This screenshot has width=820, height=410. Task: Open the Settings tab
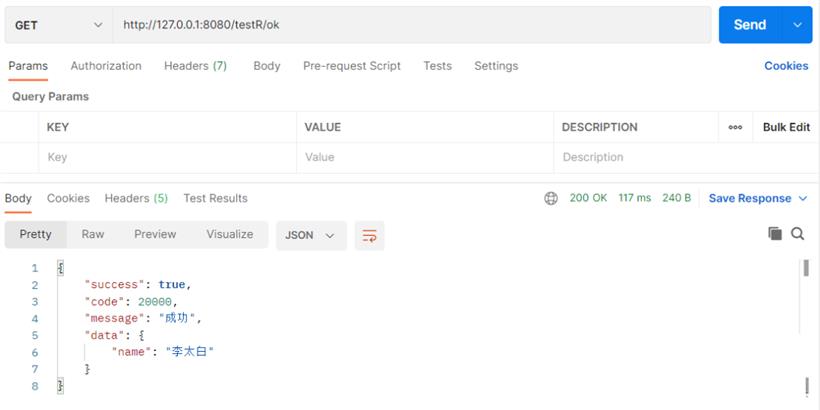click(x=496, y=66)
